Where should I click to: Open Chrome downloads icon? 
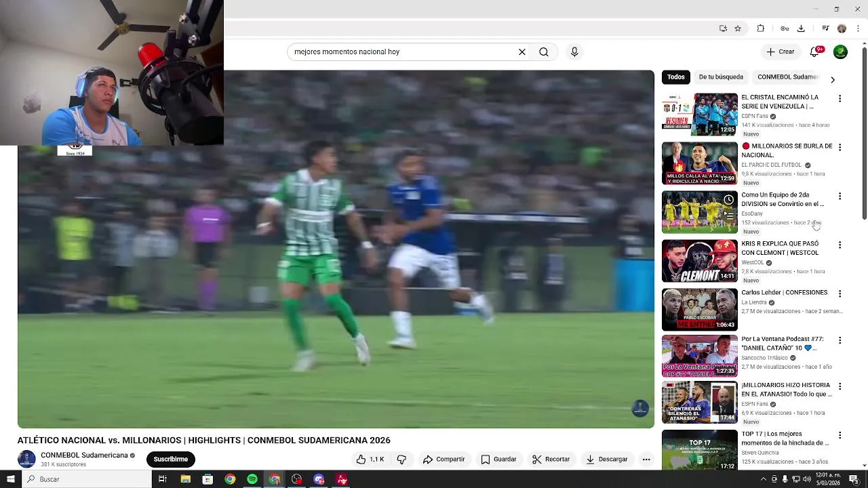coord(801,28)
